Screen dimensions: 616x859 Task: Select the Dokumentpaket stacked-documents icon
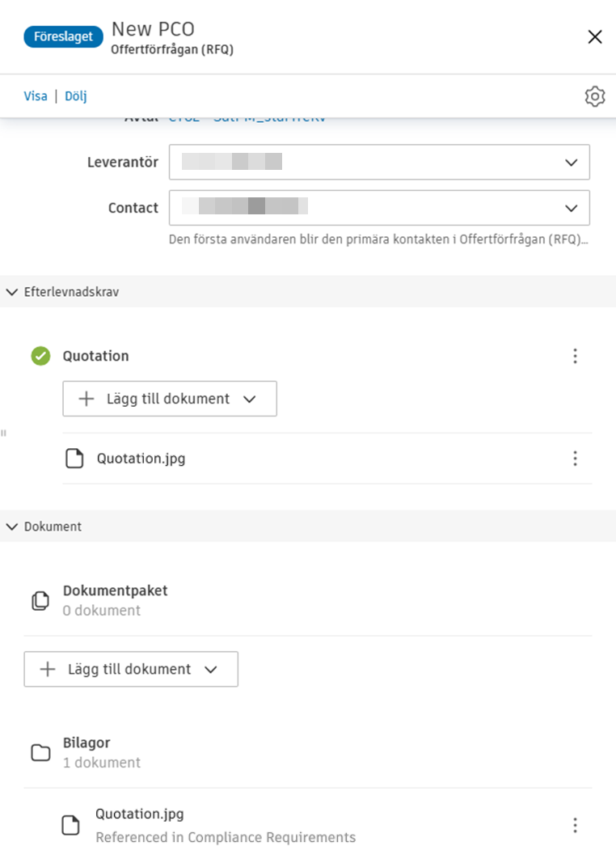pyautogui.click(x=40, y=599)
